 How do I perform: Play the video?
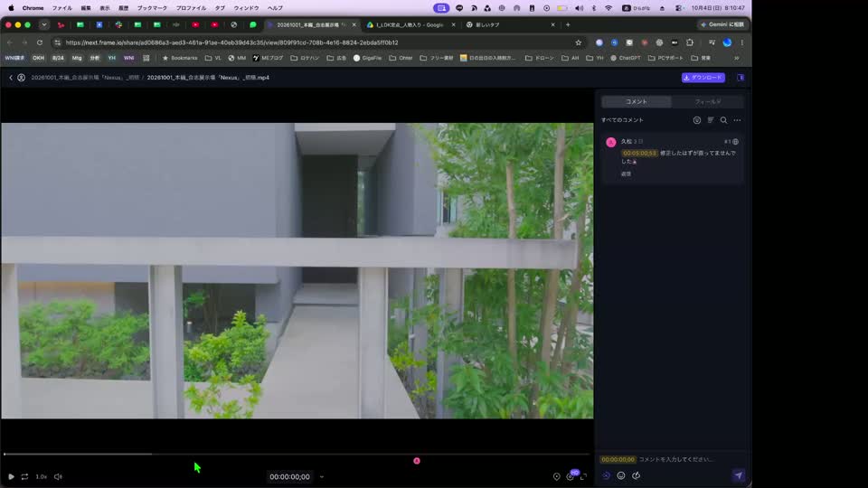click(x=11, y=476)
